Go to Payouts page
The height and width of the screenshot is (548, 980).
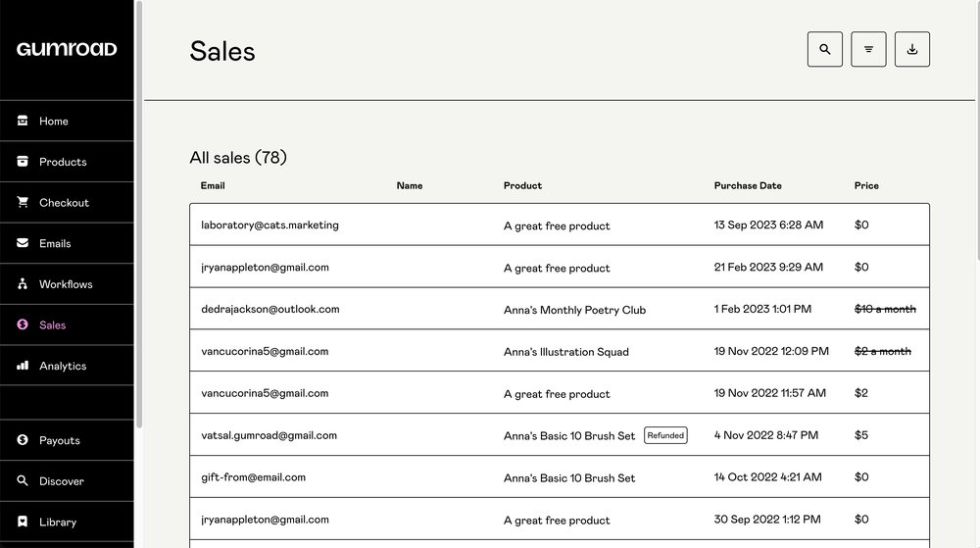point(67,440)
